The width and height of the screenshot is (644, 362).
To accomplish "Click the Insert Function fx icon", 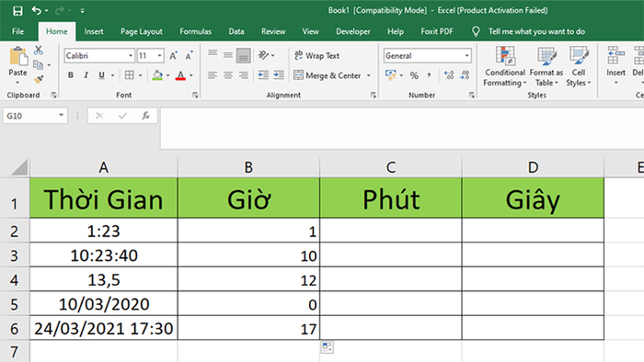I will pos(145,116).
